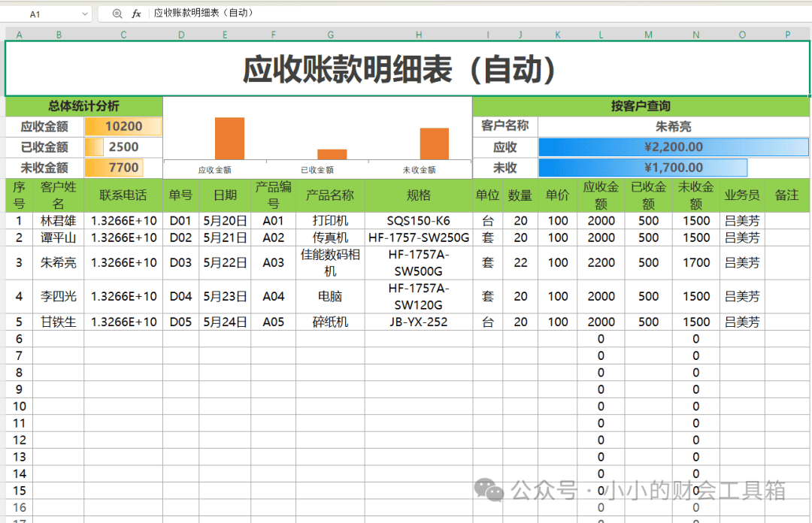Select the 未收金额 orange chart bar
Screen dimensions: 812x523
435,144
